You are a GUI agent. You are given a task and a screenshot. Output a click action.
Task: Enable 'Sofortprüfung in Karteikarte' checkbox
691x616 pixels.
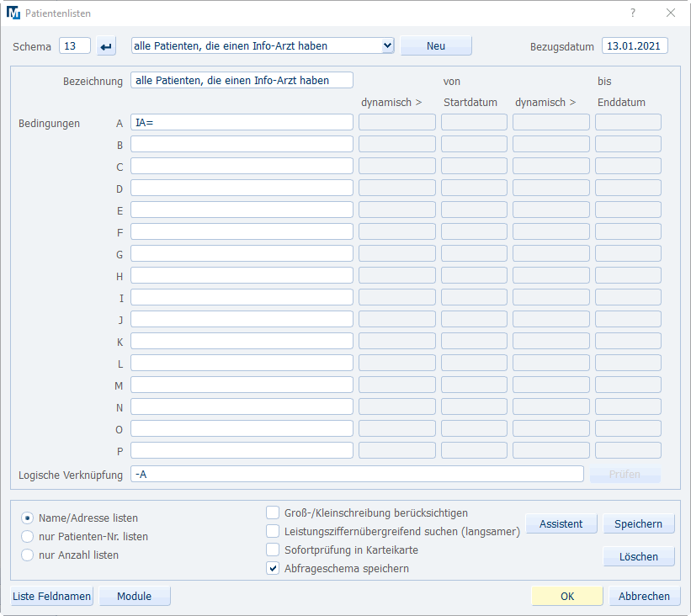pyautogui.click(x=273, y=550)
